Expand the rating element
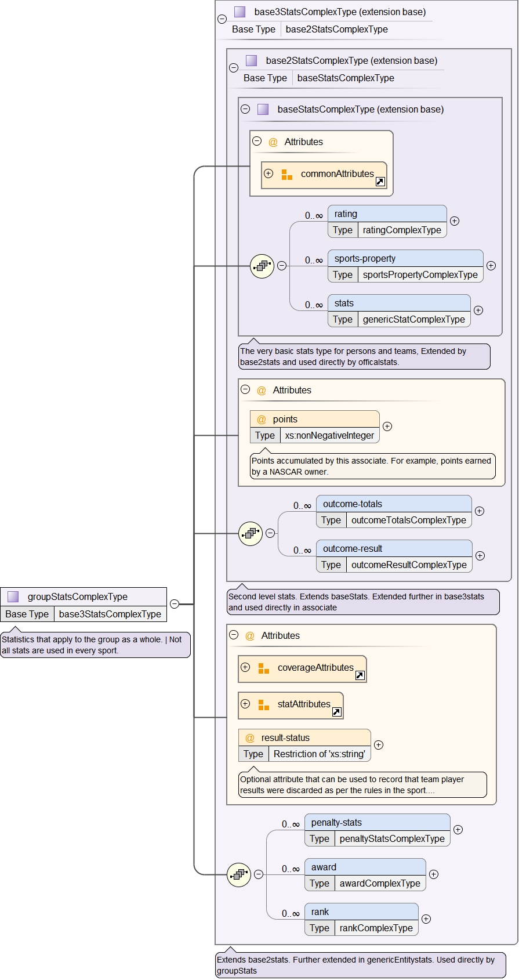The image size is (519, 980). (x=455, y=221)
